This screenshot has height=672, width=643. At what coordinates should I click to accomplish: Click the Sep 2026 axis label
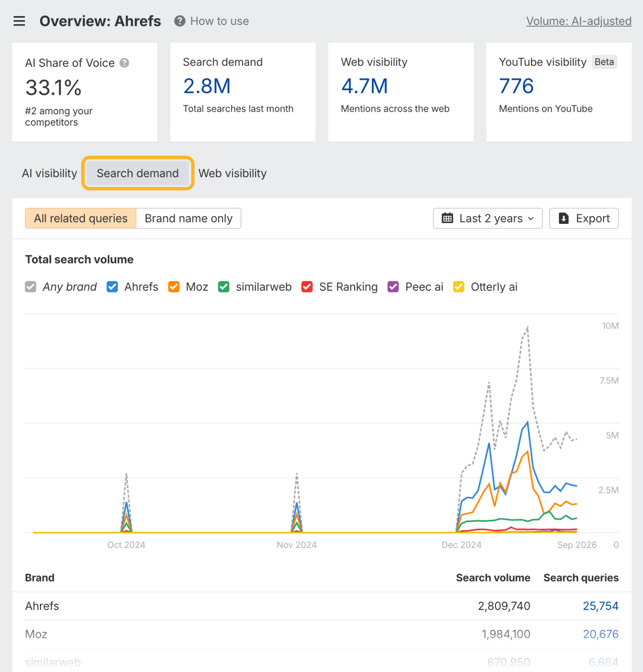[577, 545]
